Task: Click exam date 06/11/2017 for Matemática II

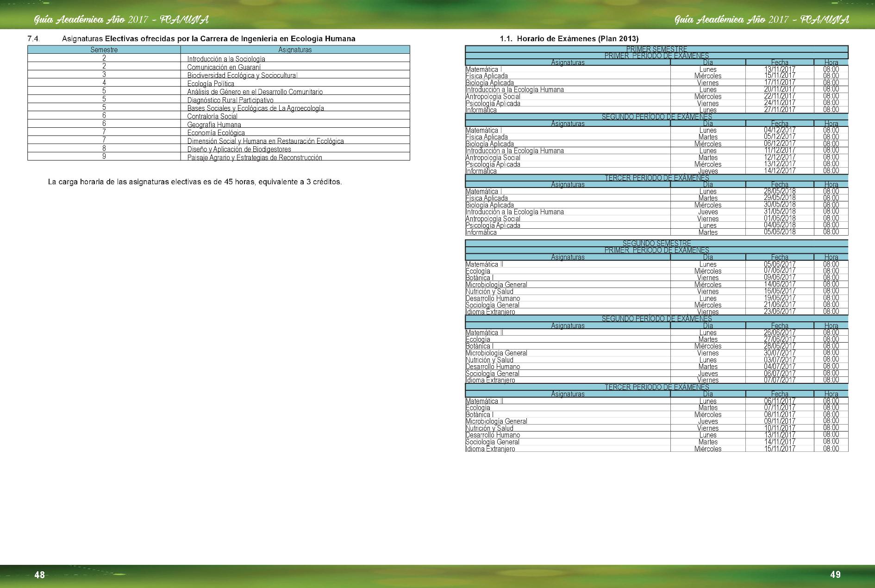Action: click(x=780, y=400)
